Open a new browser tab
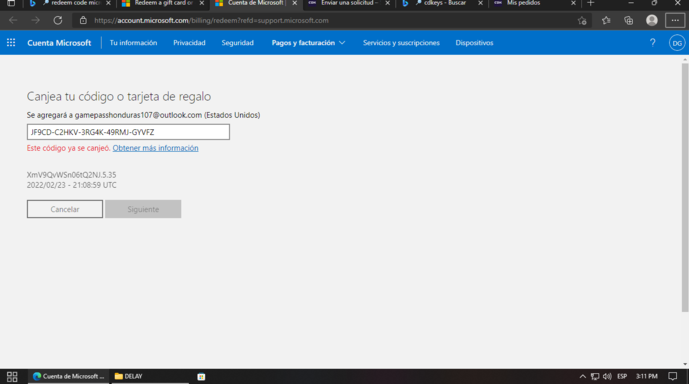This screenshot has width=689, height=384. (x=591, y=3)
